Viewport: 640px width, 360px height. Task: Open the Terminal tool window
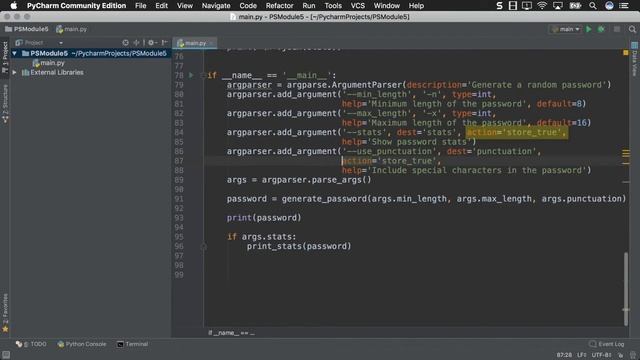click(132, 344)
